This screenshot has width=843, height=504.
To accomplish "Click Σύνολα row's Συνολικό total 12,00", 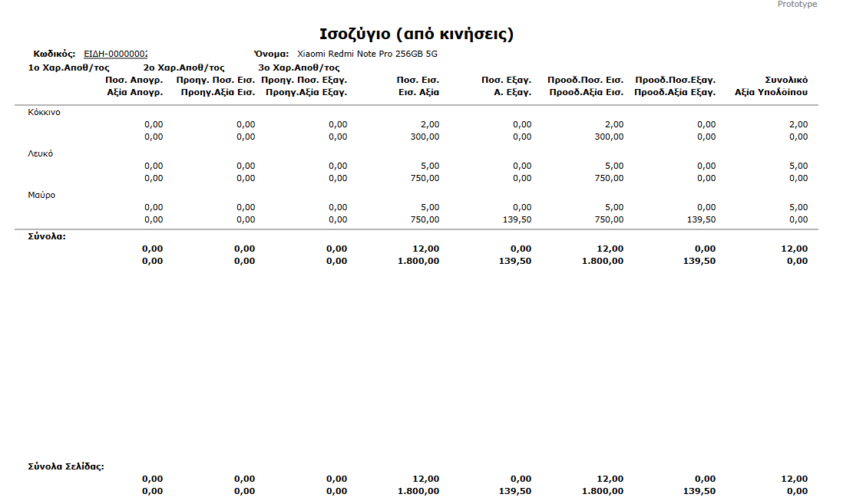I will 794,249.
